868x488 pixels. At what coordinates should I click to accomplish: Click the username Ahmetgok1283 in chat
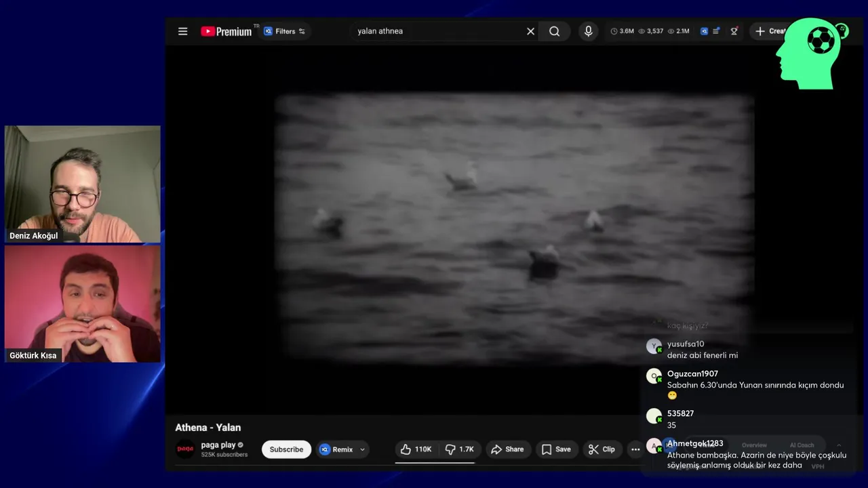pos(695,443)
